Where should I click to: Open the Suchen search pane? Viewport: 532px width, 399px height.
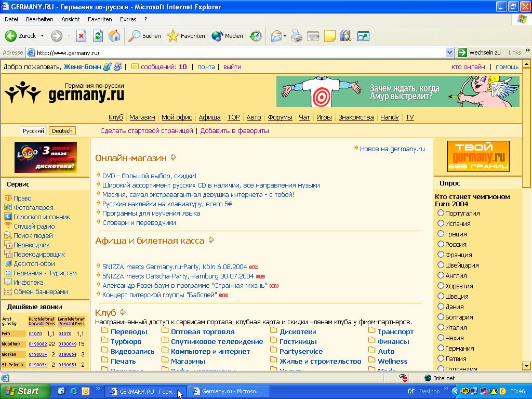click(x=144, y=36)
